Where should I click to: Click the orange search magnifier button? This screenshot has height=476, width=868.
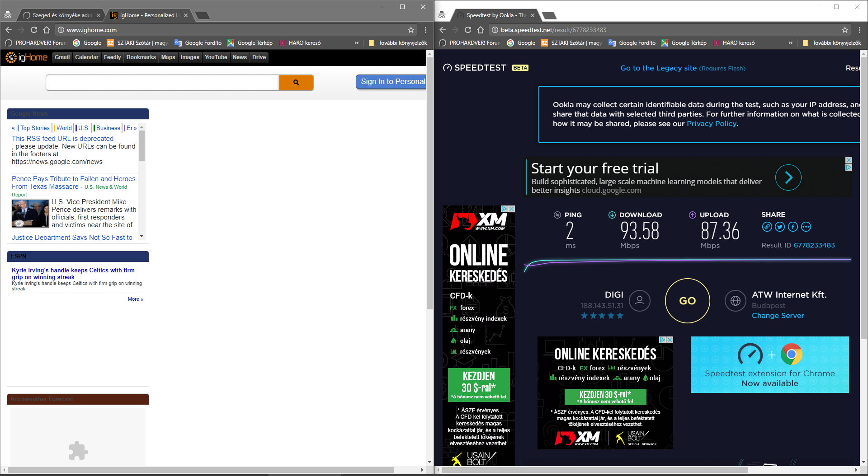[x=296, y=82]
